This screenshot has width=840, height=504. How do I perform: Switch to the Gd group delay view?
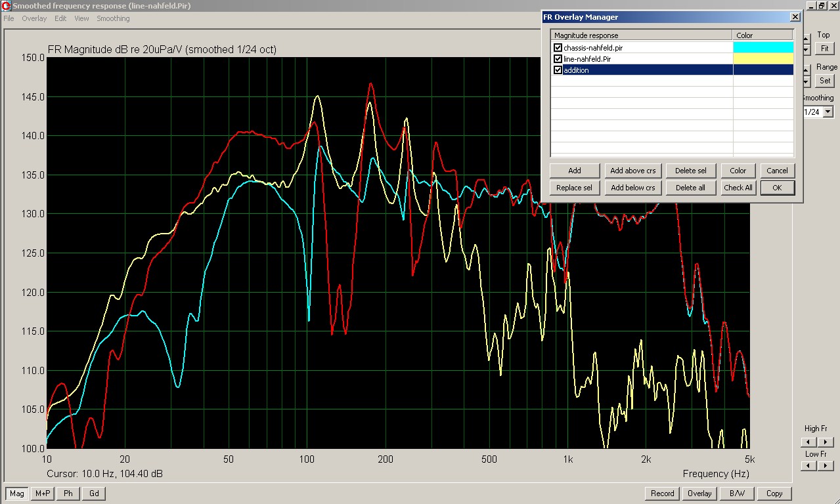pos(94,493)
